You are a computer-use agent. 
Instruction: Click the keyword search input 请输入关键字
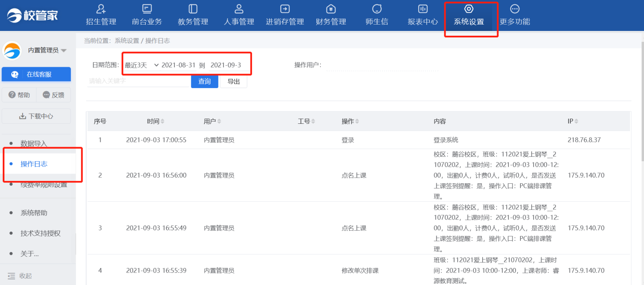click(139, 81)
